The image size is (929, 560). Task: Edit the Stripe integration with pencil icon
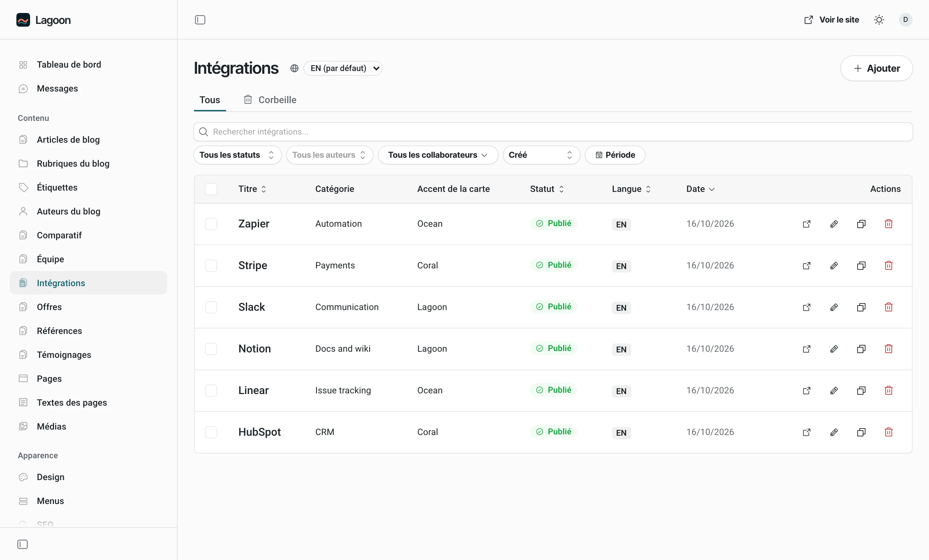(834, 266)
